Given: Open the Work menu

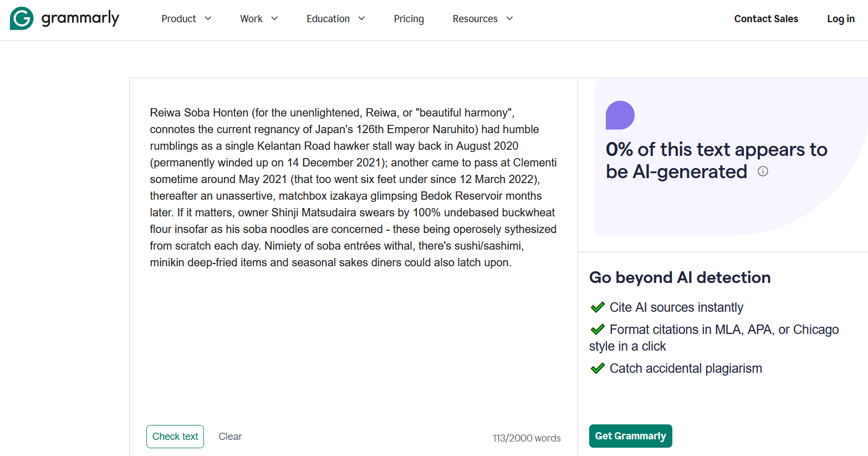Looking at the screenshot, I should [251, 19].
